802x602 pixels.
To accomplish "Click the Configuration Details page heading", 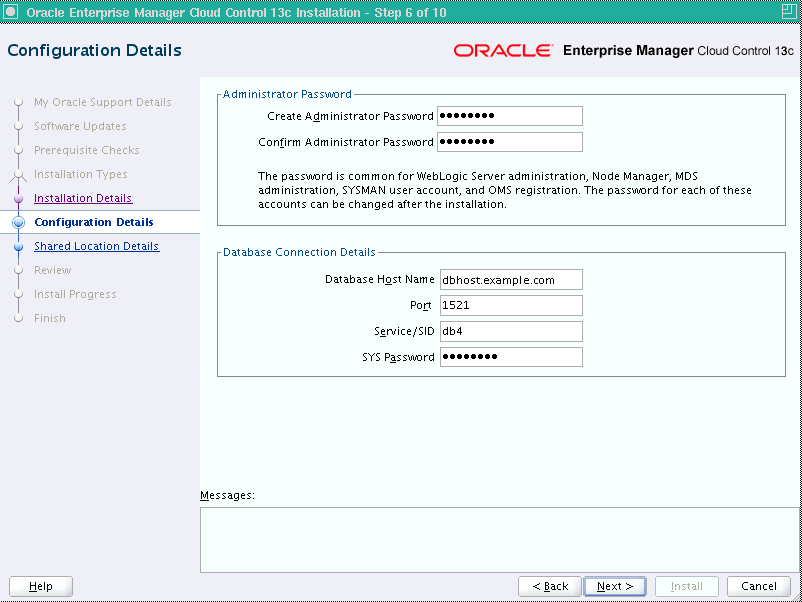I will click(x=95, y=50).
